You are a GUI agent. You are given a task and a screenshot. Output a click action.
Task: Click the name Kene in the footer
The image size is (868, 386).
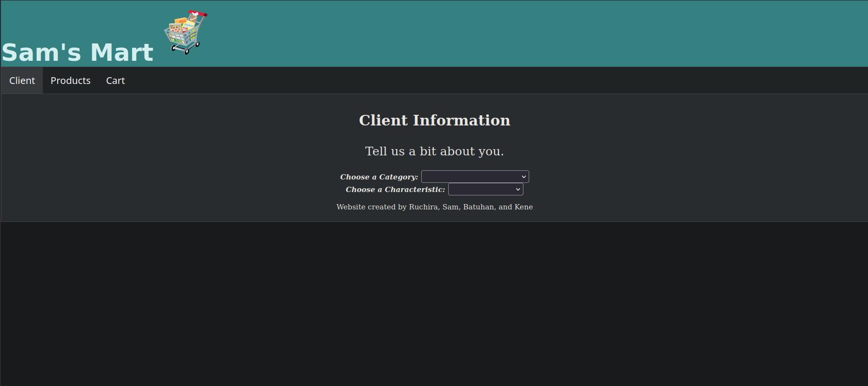click(523, 207)
